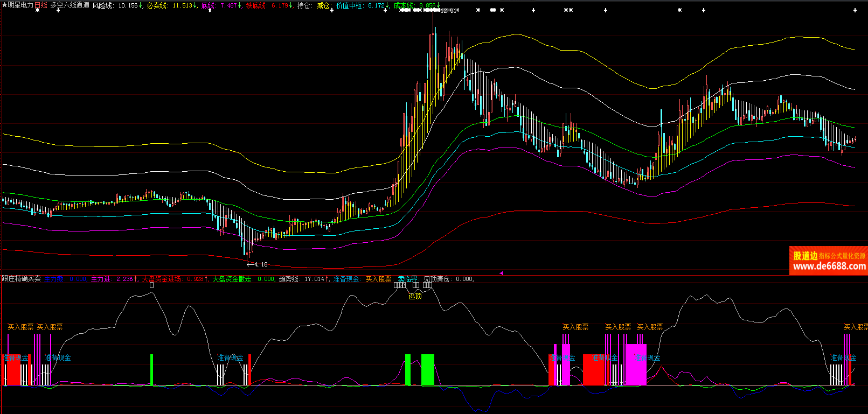Select the 必卖线 indicator label
The image size is (868, 414).
pos(157,5)
